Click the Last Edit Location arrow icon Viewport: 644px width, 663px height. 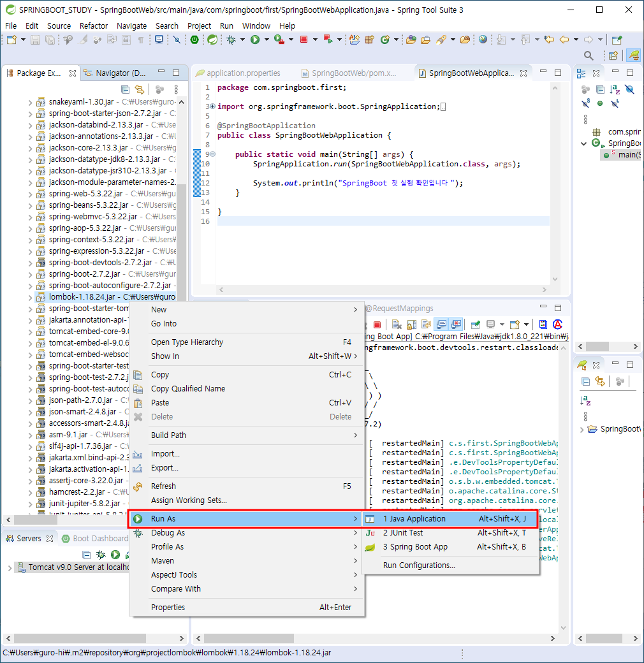tap(549, 40)
